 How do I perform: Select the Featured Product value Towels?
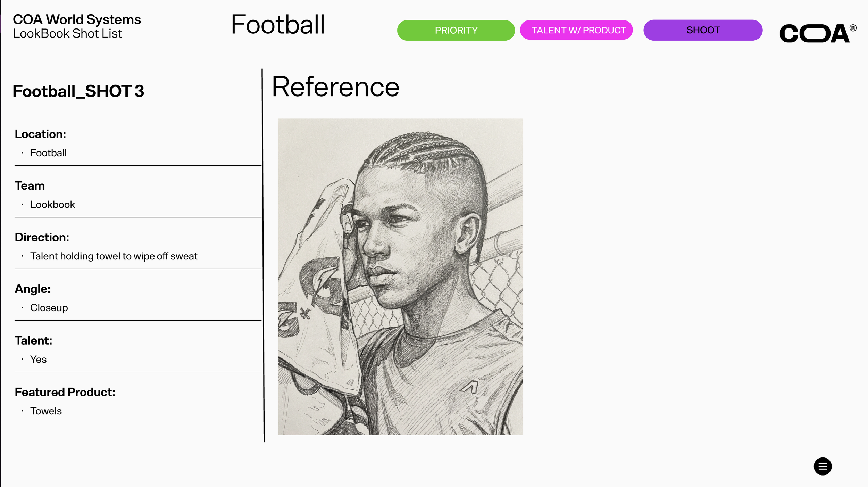tap(46, 411)
